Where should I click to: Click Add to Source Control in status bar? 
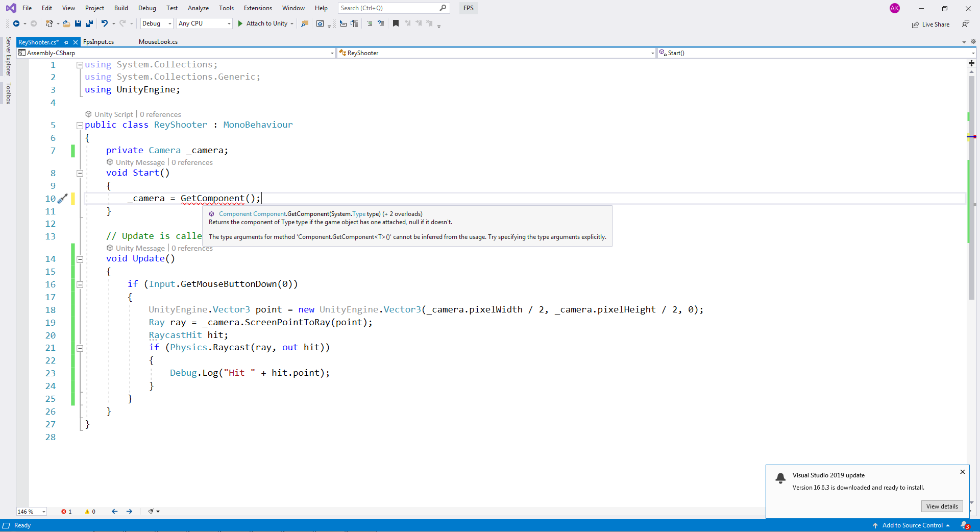pos(912,525)
